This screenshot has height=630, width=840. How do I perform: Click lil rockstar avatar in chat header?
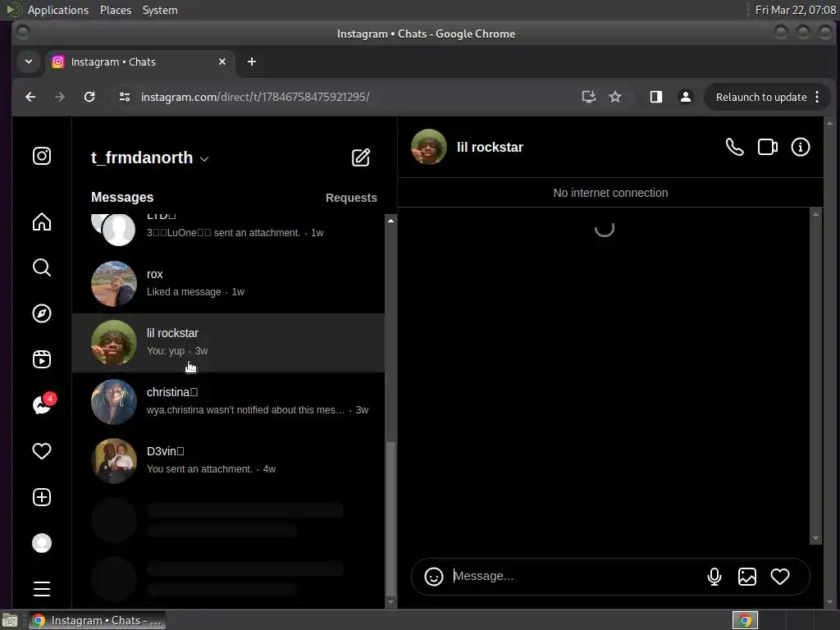(x=428, y=147)
